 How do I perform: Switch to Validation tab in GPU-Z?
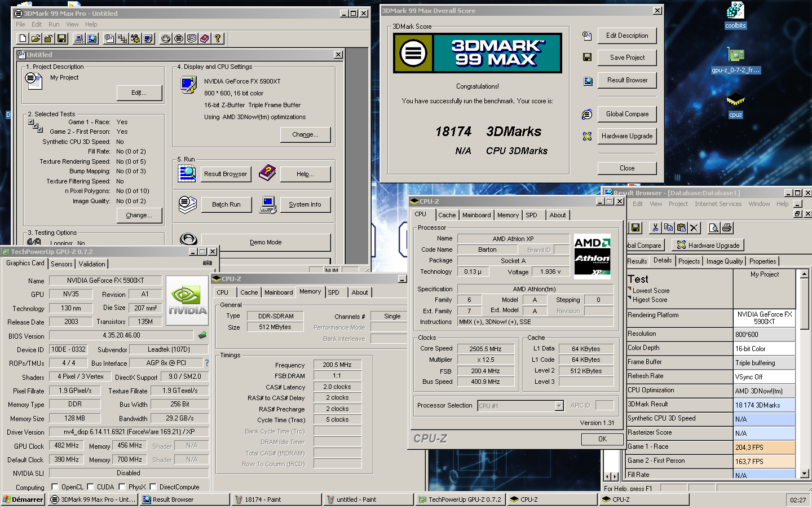92,264
